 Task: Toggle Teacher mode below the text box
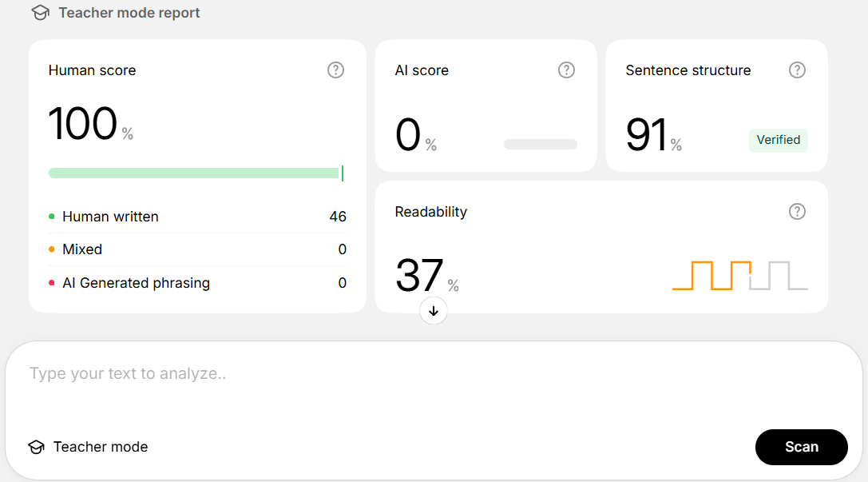89,447
